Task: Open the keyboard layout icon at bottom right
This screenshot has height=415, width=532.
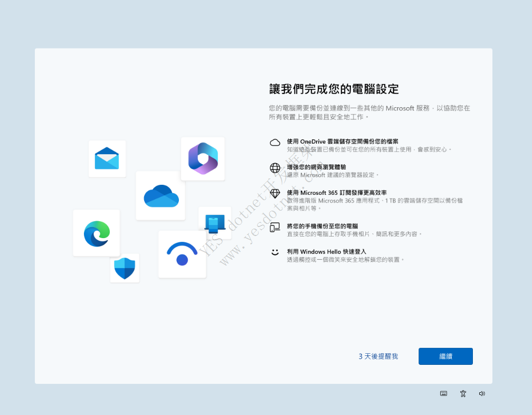Action: coord(443,393)
